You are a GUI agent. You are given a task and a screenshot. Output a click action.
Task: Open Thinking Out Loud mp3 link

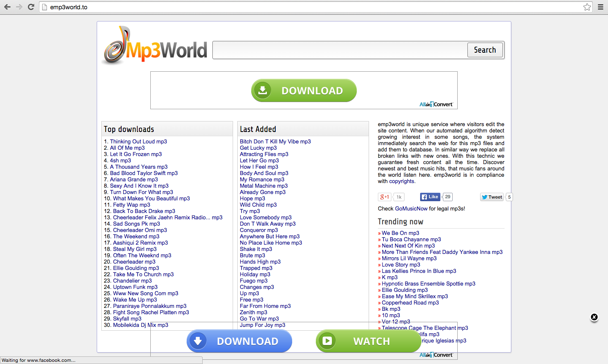pyautogui.click(x=138, y=142)
